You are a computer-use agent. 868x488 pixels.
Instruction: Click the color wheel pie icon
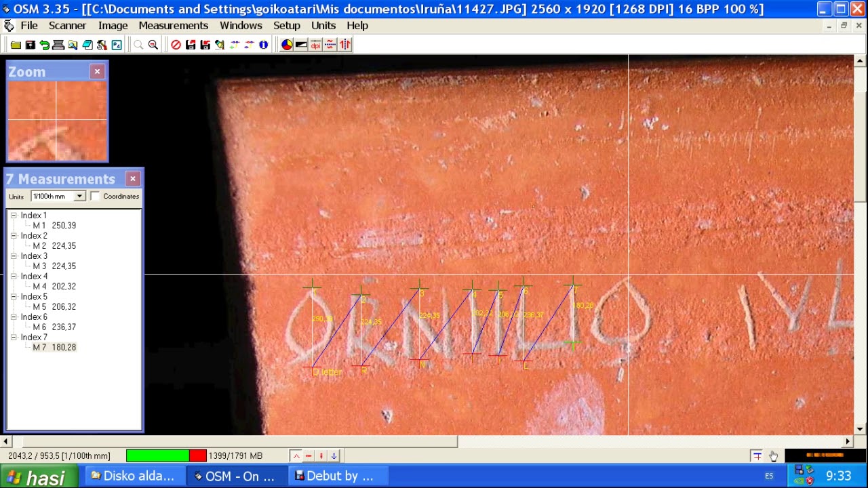tap(287, 45)
